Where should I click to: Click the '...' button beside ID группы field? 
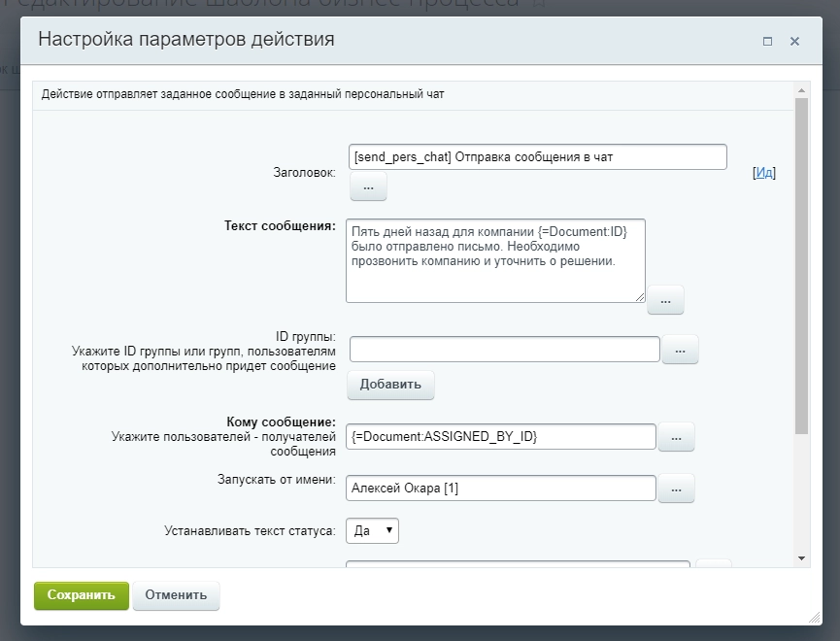[x=680, y=350]
